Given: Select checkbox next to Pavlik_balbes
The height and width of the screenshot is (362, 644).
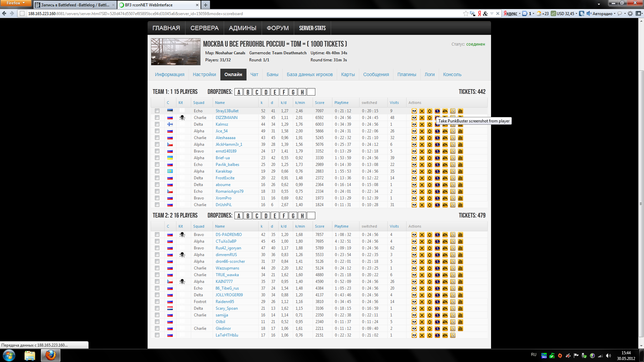Looking at the screenshot, I should point(157,165).
